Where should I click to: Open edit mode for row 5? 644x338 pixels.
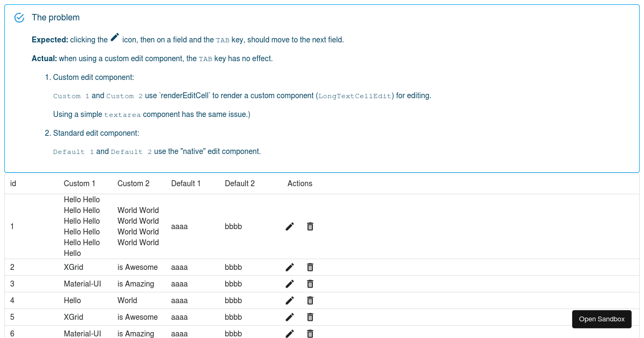coord(290,317)
